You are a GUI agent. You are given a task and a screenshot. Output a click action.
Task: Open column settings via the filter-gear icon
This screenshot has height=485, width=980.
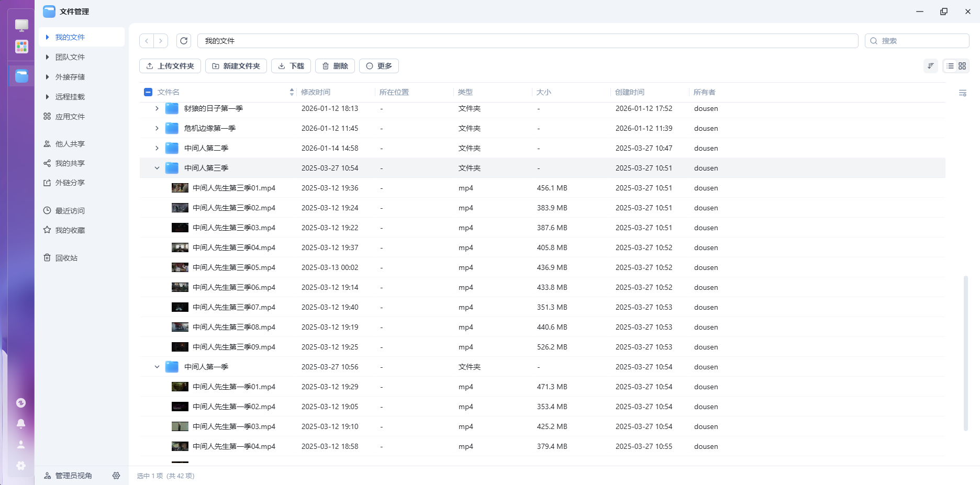coord(963,93)
